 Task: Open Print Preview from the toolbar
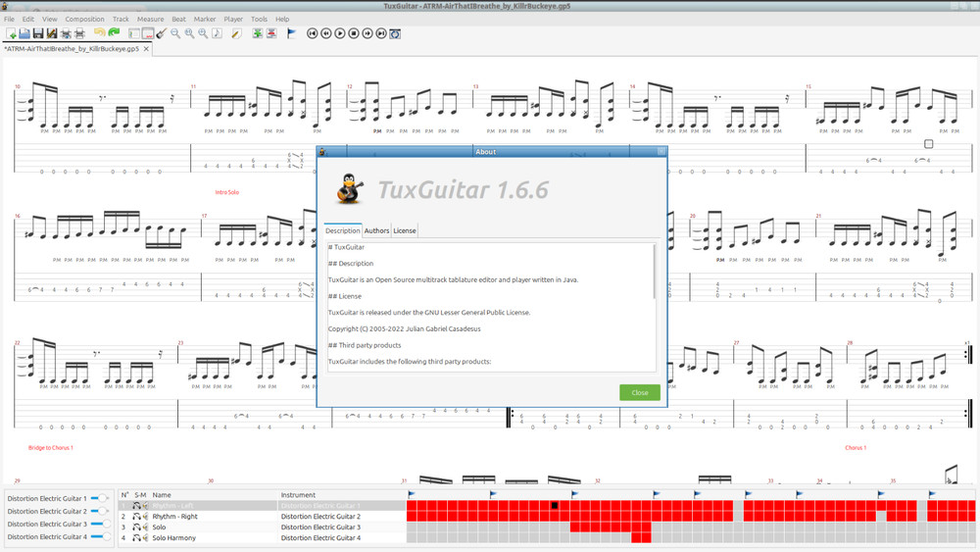(66, 33)
